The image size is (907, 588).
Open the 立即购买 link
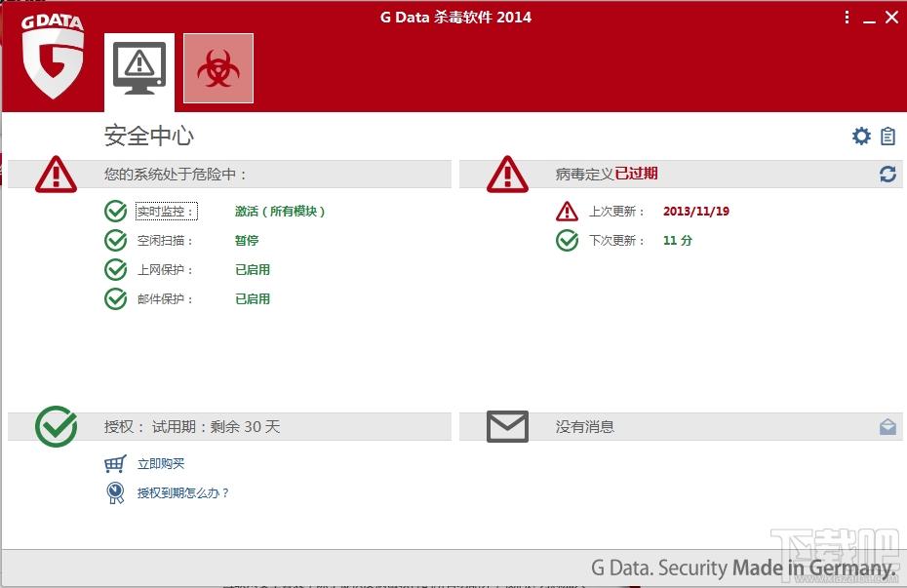pyautogui.click(x=161, y=464)
